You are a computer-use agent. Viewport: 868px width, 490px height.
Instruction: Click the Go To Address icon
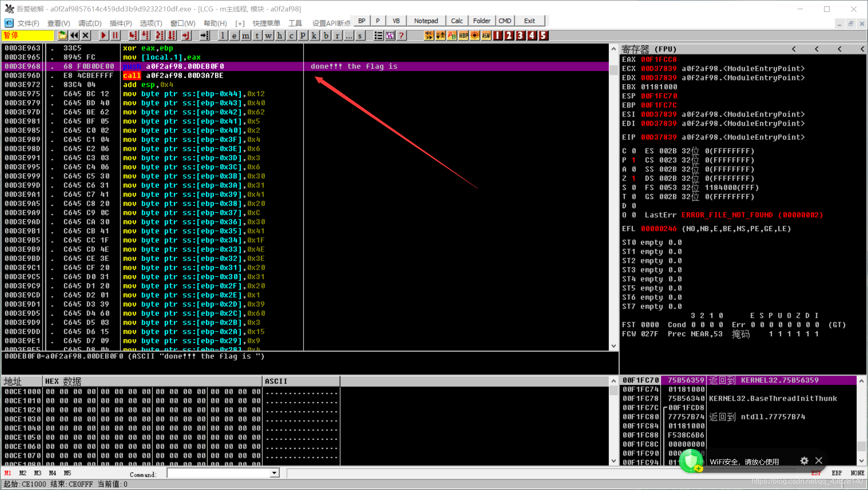tap(204, 36)
